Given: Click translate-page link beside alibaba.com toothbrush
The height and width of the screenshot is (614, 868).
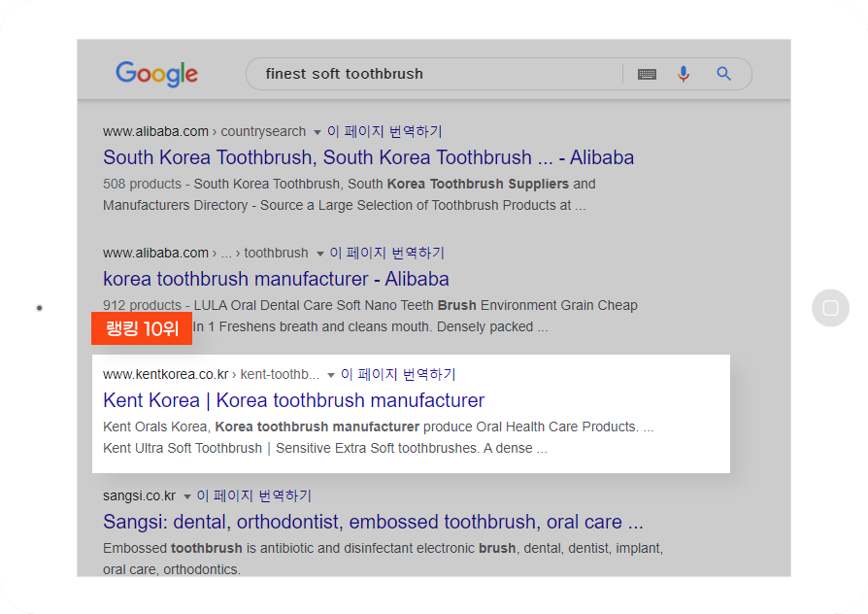Looking at the screenshot, I should coord(387,253).
